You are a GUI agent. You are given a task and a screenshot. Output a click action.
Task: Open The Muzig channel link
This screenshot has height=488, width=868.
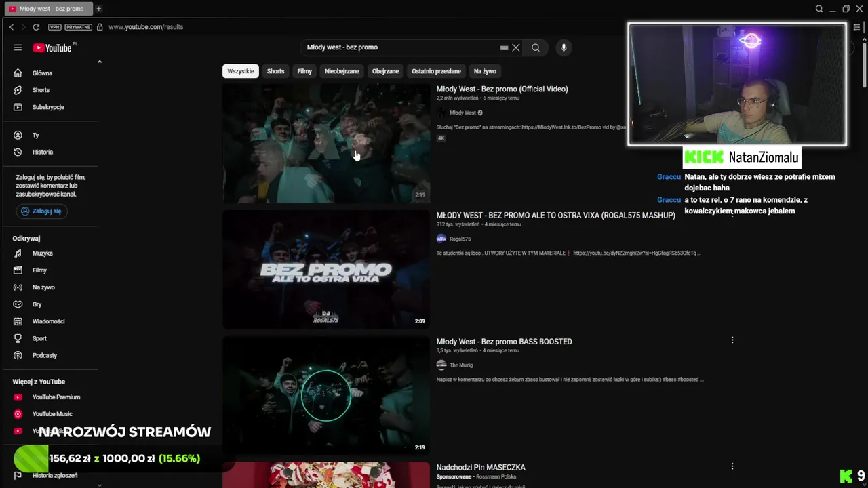tap(461, 365)
